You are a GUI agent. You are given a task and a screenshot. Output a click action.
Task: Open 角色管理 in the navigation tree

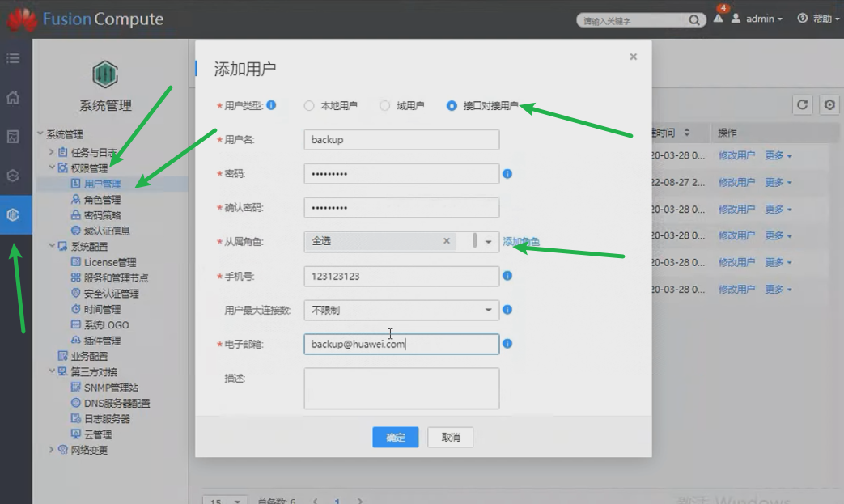point(102,200)
